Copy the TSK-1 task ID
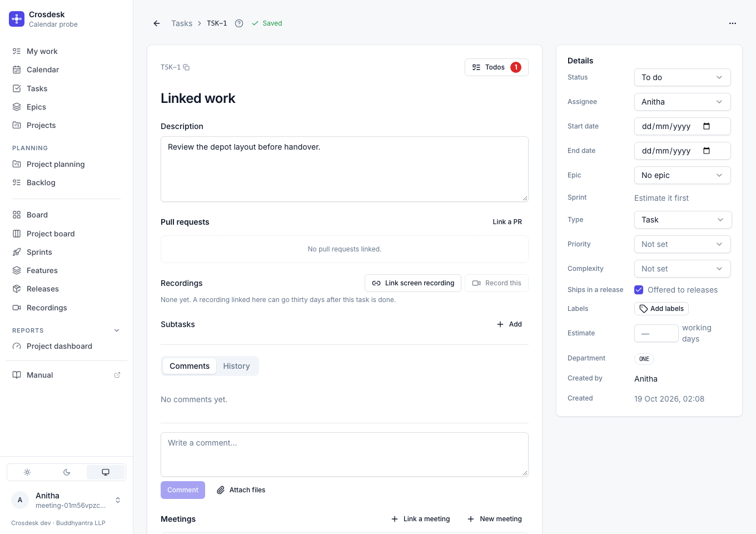The image size is (756, 534). point(187,67)
